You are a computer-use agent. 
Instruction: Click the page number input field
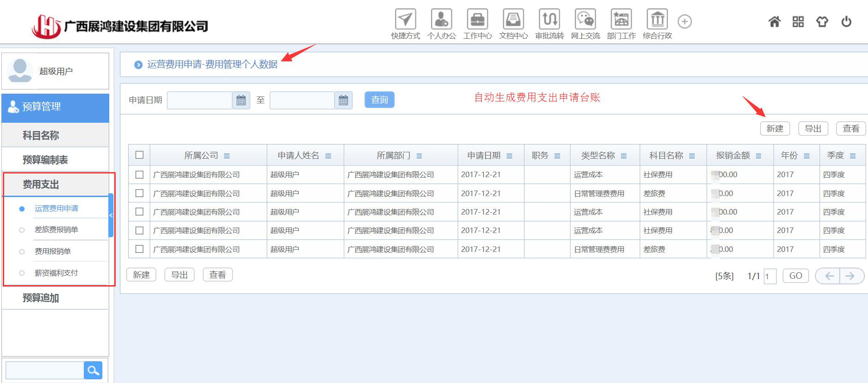click(770, 276)
